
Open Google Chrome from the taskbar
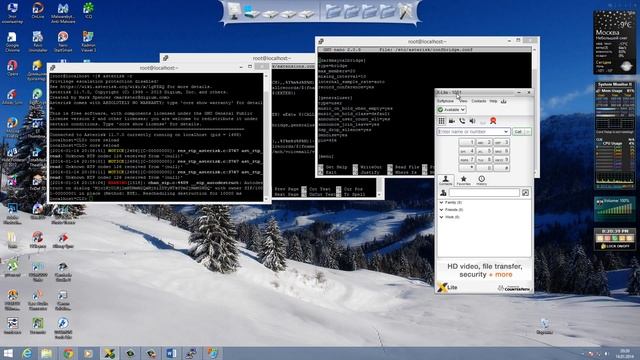click(x=68, y=353)
